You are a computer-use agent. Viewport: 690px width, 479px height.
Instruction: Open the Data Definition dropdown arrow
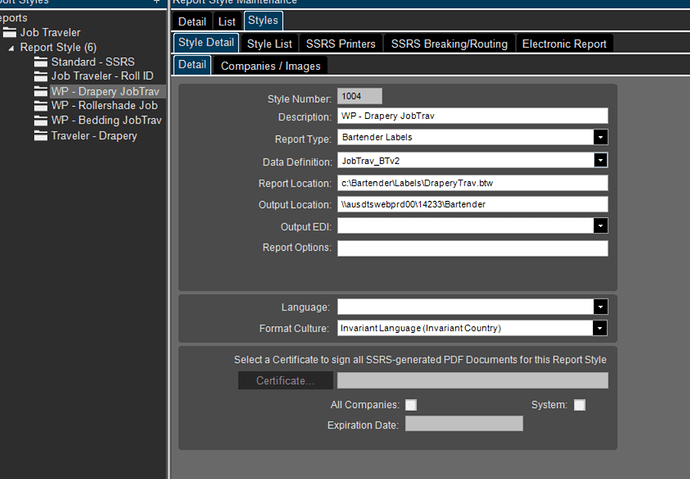(x=600, y=160)
